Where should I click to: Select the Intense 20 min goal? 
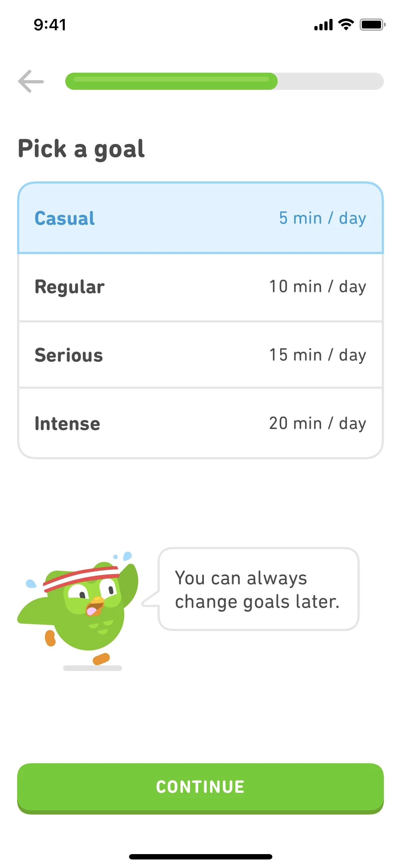pos(200,423)
